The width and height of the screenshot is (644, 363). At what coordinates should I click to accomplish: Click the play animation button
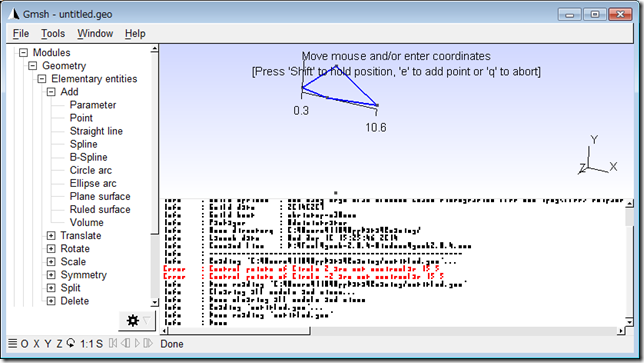point(137,343)
